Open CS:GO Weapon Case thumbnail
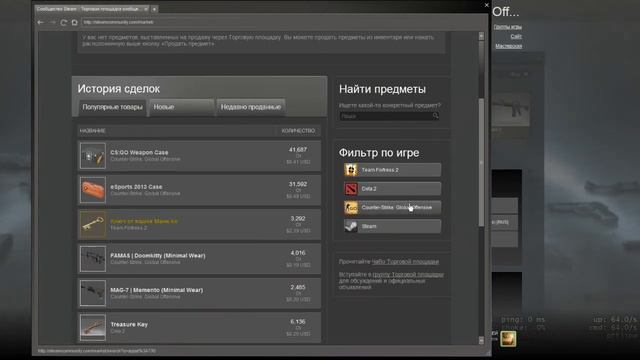Viewport: 640px width, 360px height. (93, 156)
